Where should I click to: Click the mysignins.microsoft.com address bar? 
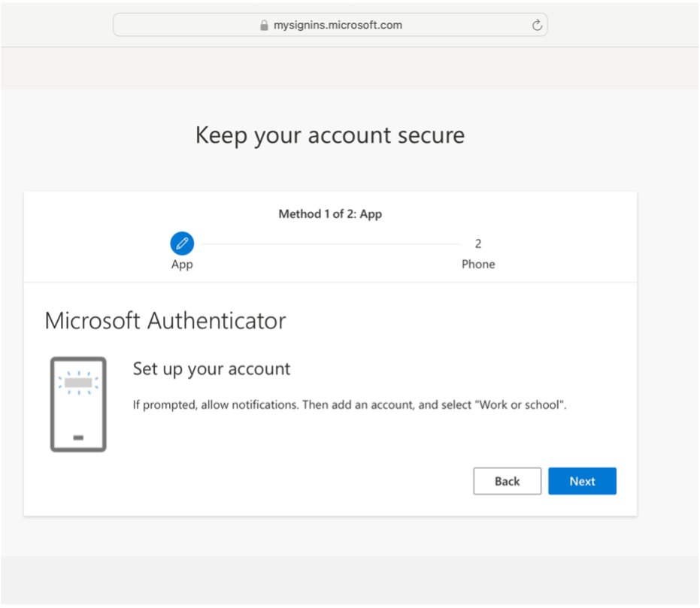[x=331, y=24]
